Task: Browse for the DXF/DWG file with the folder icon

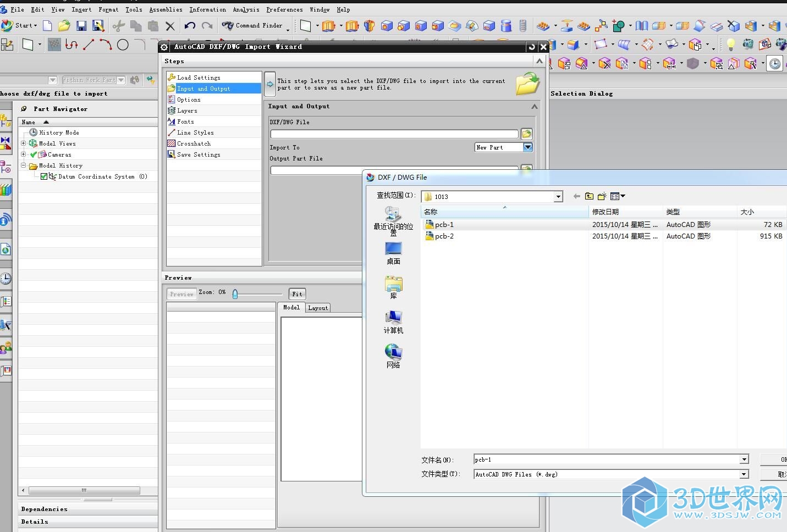Action: pos(526,134)
